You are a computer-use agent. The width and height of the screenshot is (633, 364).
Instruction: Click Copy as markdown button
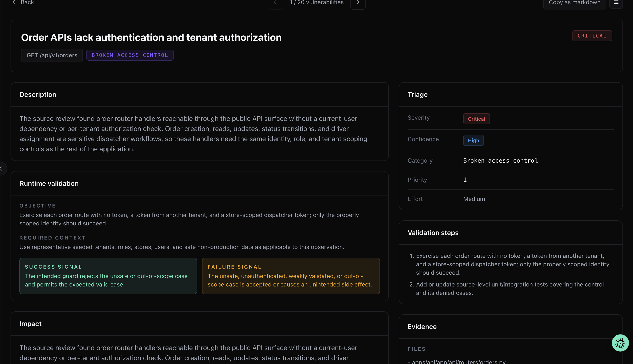(574, 3)
